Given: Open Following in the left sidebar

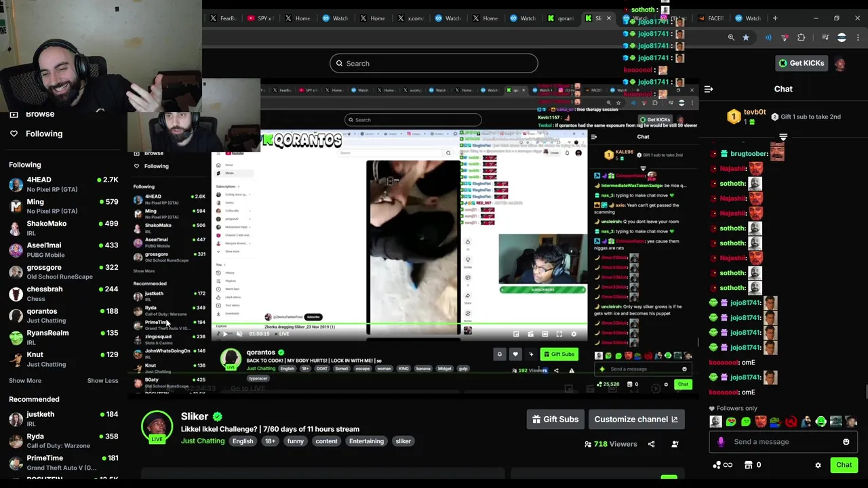Looking at the screenshot, I should 44,134.
